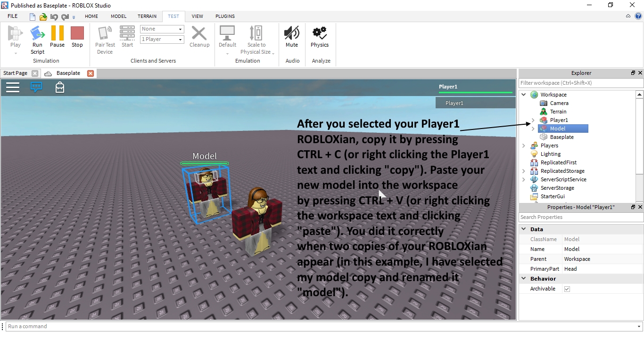Stop the simulation
Viewport: 644px width, 347px height.
point(77,34)
